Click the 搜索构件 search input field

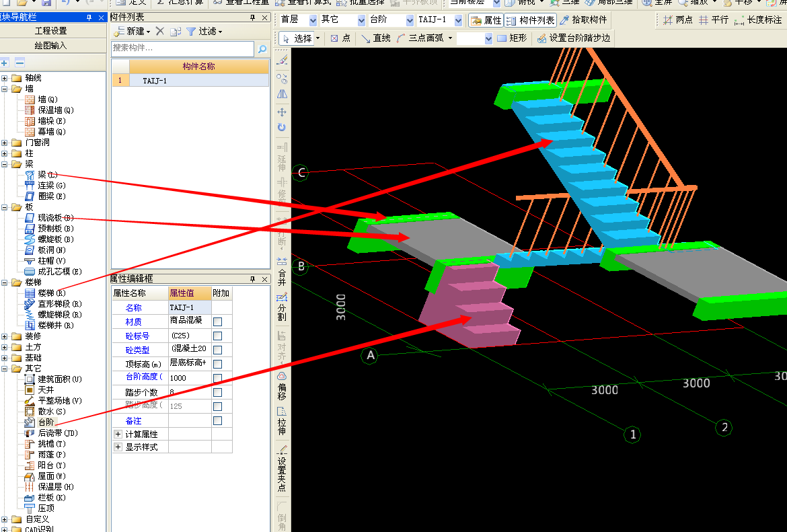[183, 48]
